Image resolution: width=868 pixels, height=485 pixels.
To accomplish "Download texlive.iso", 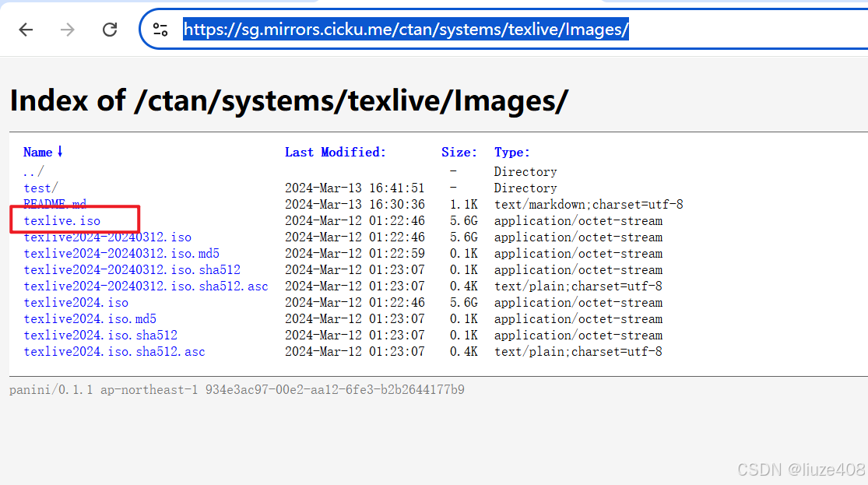I will click(62, 221).
